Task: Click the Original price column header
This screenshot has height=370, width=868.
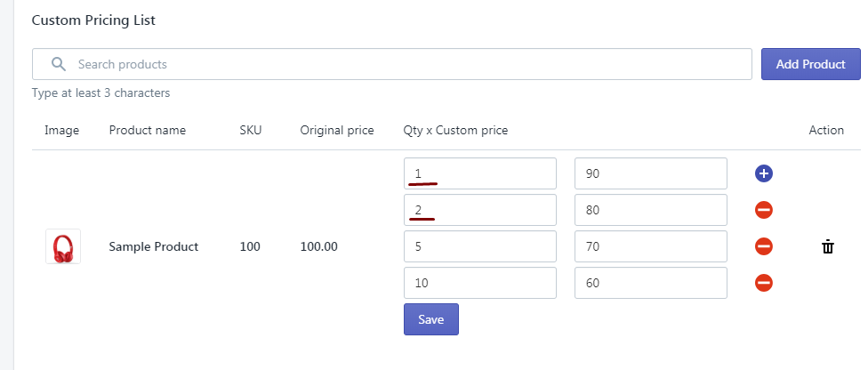Action: pyautogui.click(x=337, y=131)
